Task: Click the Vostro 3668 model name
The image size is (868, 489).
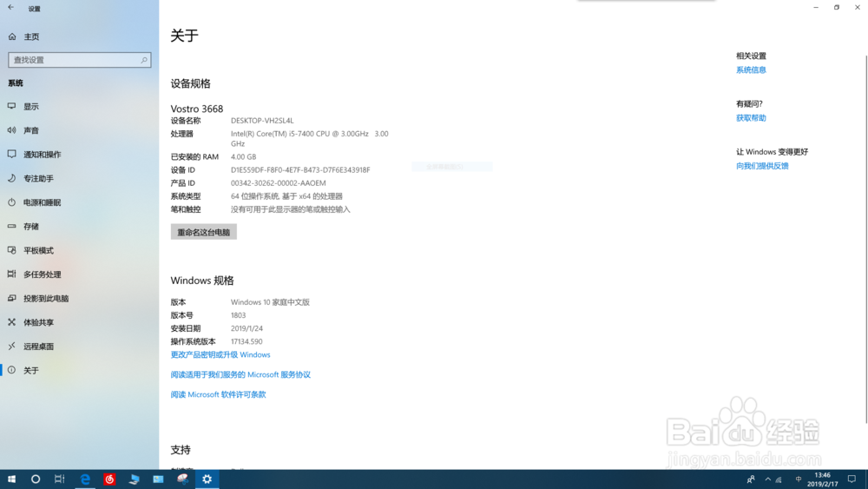Action: tap(197, 109)
